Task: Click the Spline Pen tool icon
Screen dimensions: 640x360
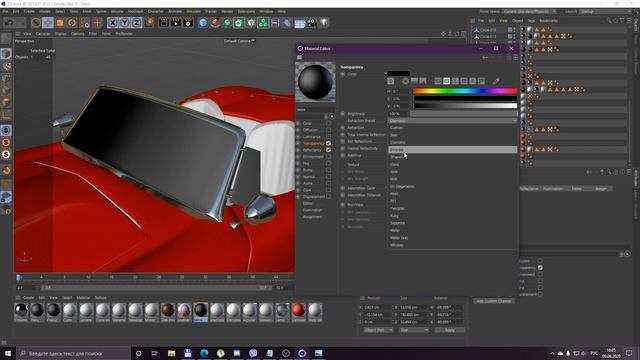Action: (215, 23)
